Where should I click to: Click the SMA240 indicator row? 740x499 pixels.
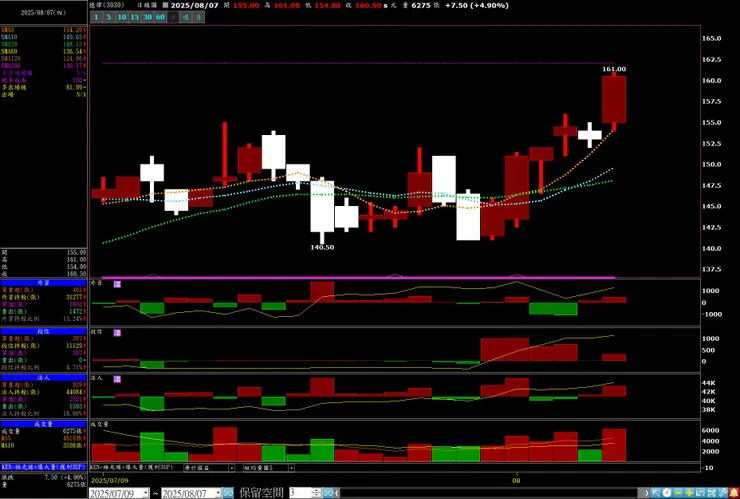click(44, 66)
